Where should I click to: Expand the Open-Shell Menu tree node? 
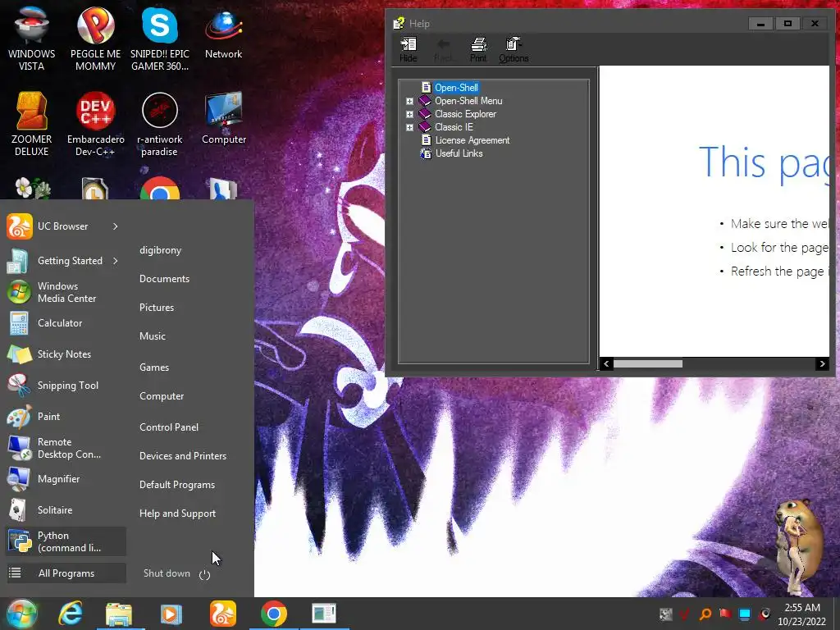pyautogui.click(x=410, y=101)
